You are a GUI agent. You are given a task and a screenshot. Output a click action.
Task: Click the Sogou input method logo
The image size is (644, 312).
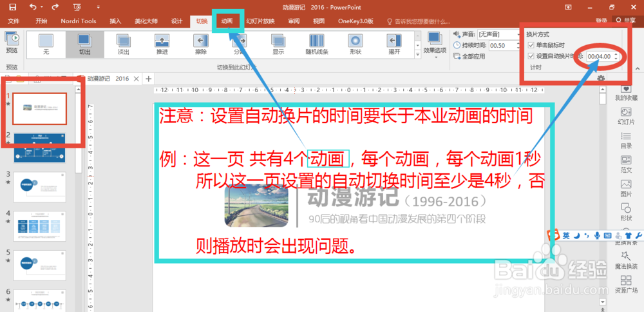click(554, 235)
